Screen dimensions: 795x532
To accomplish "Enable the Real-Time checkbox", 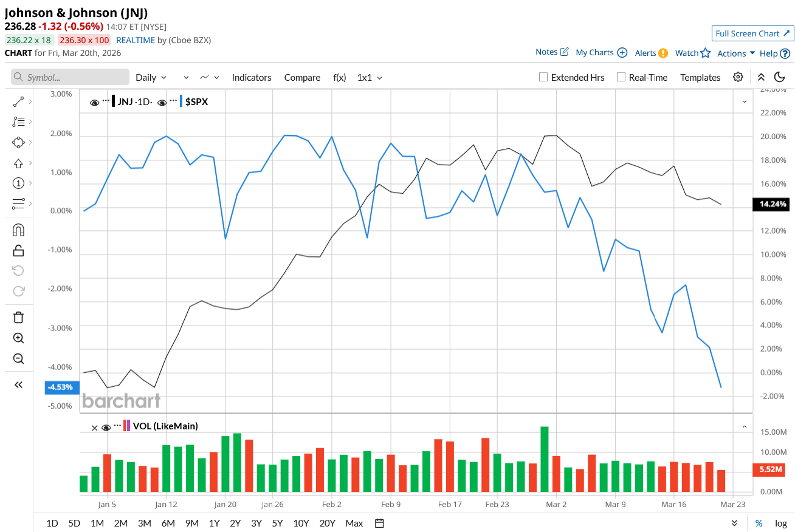I will pos(621,78).
